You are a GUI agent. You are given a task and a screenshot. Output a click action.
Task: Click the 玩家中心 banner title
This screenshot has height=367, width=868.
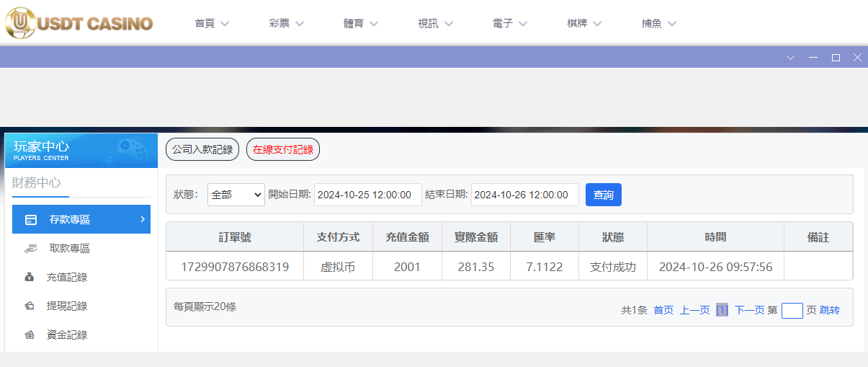click(42, 146)
